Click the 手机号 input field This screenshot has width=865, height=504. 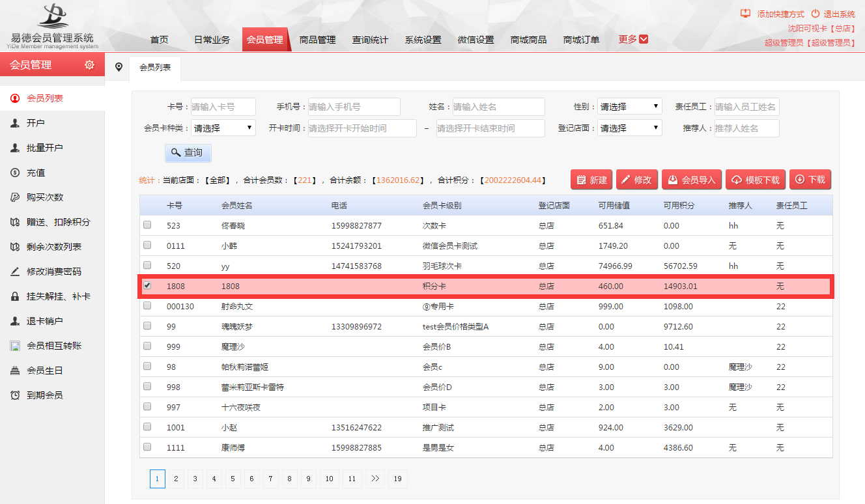click(x=354, y=107)
